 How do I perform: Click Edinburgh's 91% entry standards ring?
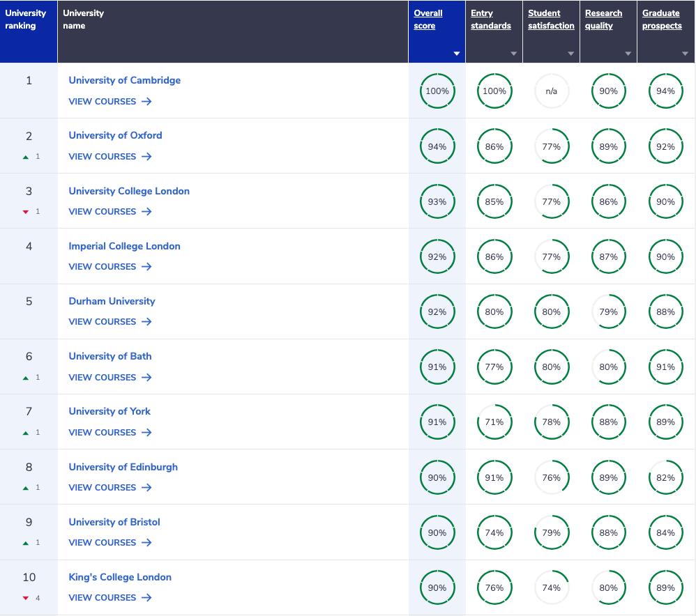(494, 477)
